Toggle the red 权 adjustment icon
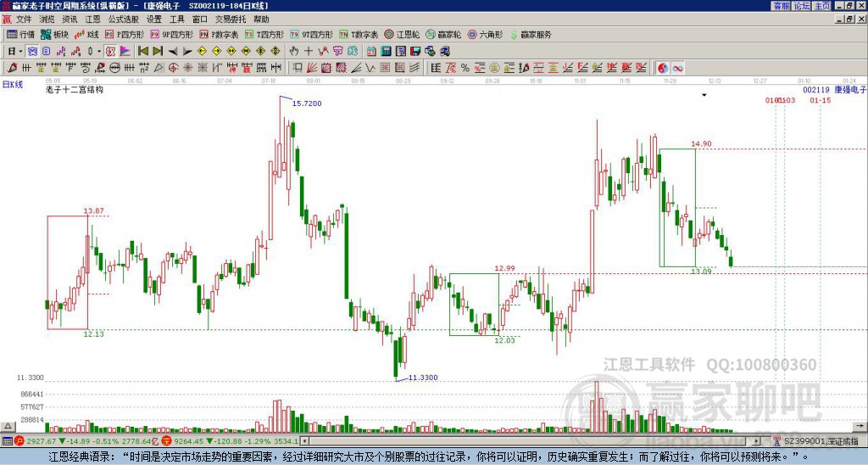 click(x=110, y=52)
